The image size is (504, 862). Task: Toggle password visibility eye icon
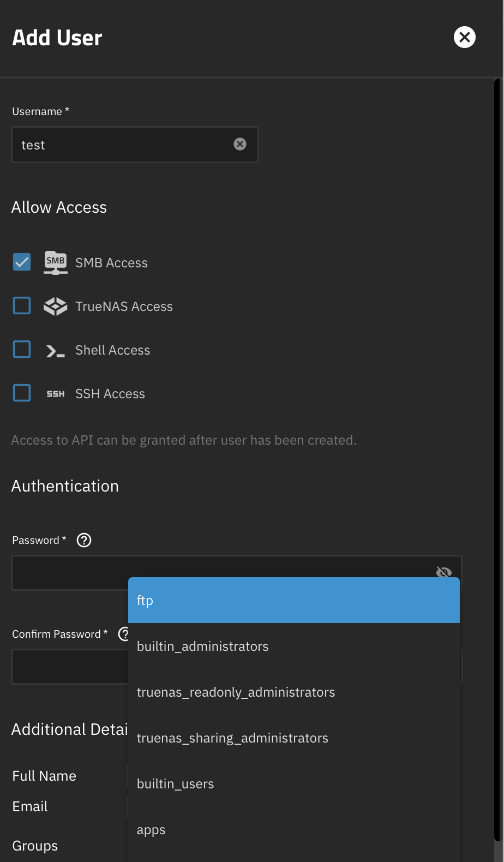(444, 571)
